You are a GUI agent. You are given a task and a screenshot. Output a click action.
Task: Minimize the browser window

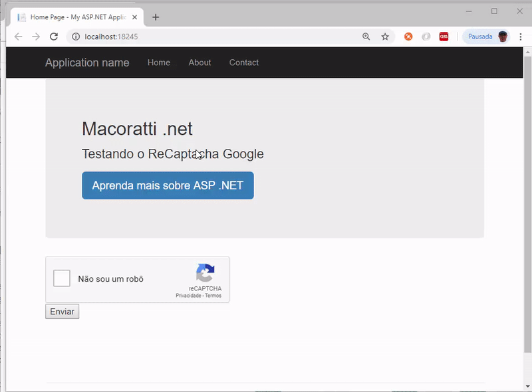point(469,11)
